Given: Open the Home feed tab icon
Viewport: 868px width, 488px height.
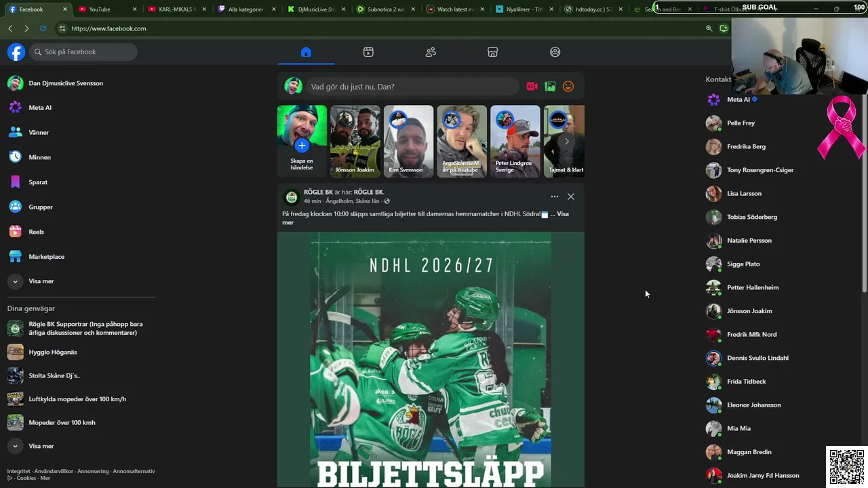Looking at the screenshot, I should click(306, 52).
